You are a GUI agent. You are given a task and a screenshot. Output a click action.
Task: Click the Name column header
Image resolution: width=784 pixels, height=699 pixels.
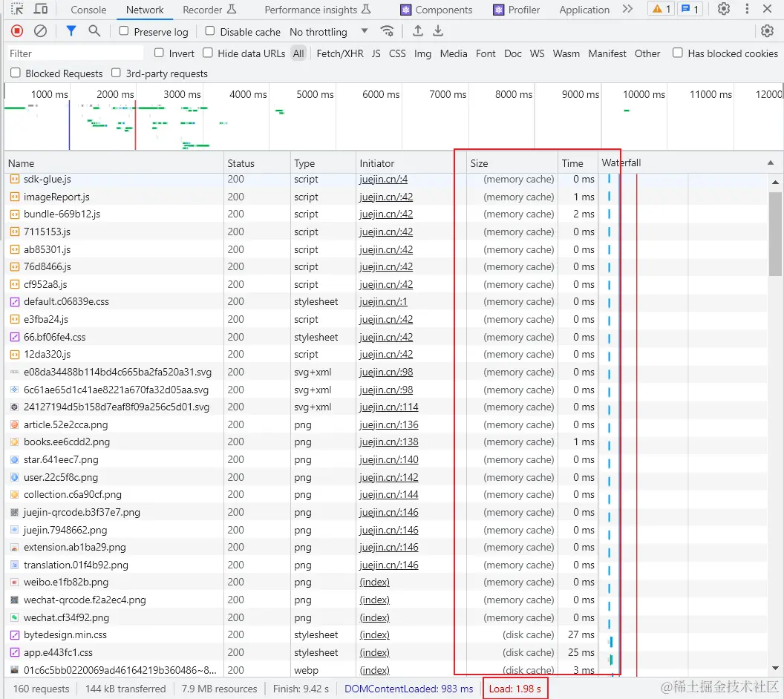(x=114, y=163)
